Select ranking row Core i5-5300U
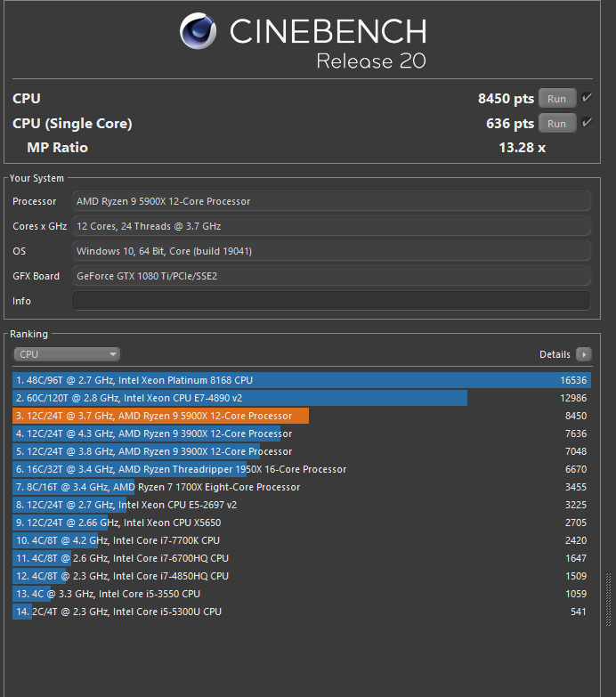This screenshot has width=616, height=697. click(302, 612)
